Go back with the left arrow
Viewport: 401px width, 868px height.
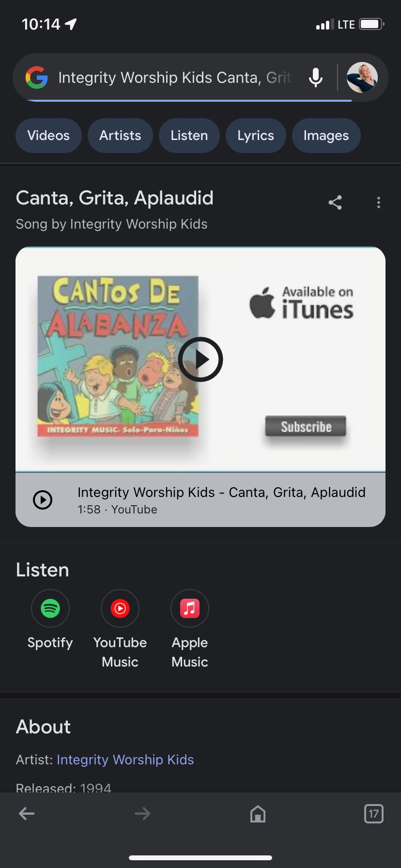[27, 813]
